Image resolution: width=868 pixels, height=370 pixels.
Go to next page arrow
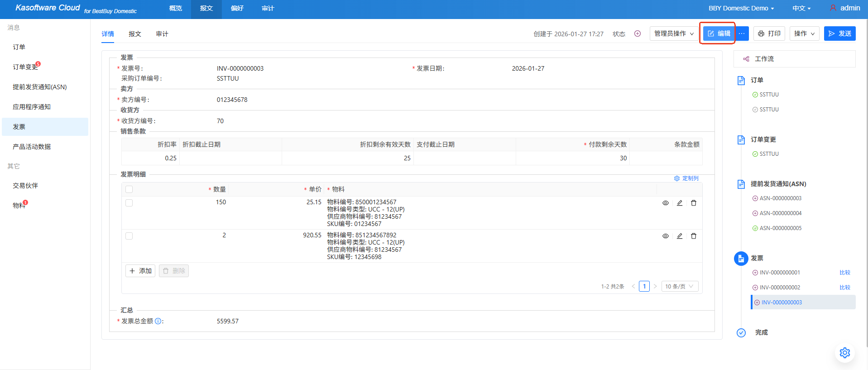[655, 286]
